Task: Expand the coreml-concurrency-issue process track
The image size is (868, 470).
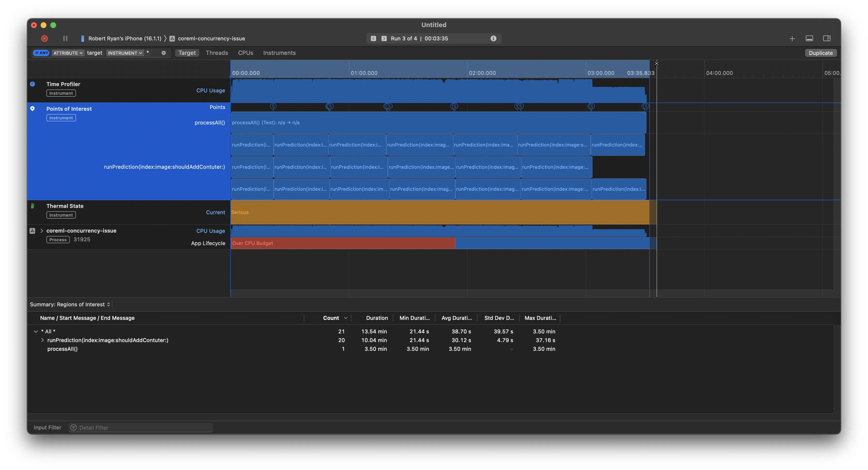Action: pos(42,231)
